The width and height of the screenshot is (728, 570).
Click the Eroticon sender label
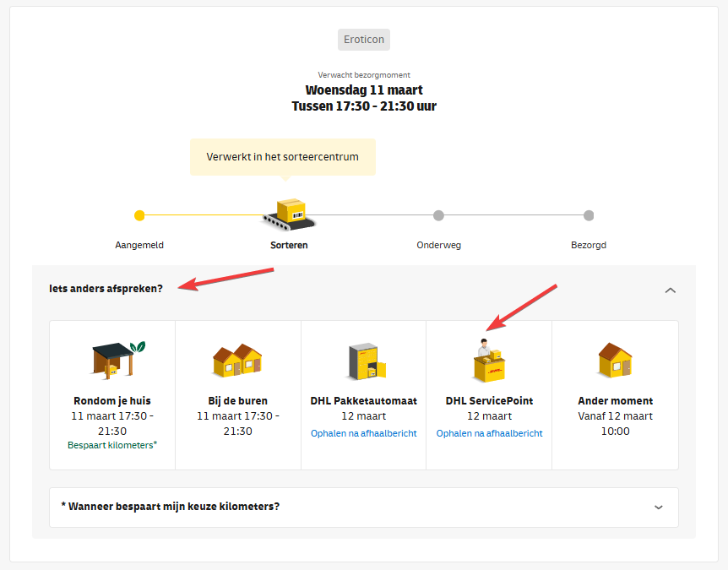(364, 40)
